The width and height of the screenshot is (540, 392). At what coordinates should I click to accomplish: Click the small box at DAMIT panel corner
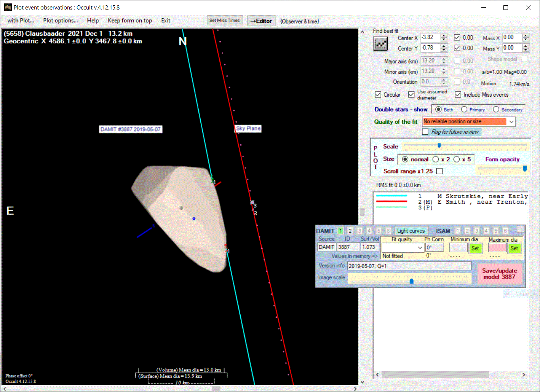521,229
